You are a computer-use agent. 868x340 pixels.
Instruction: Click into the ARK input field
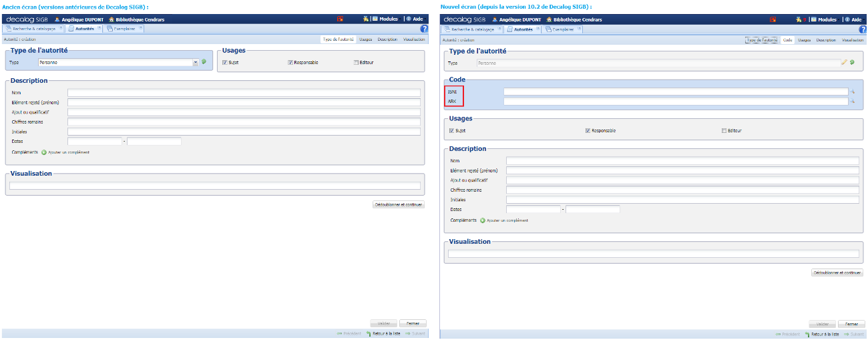pyautogui.click(x=676, y=102)
